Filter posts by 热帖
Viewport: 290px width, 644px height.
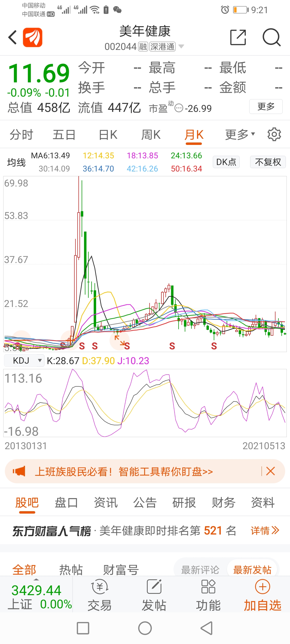pyautogui.click(x=71, y=569)
